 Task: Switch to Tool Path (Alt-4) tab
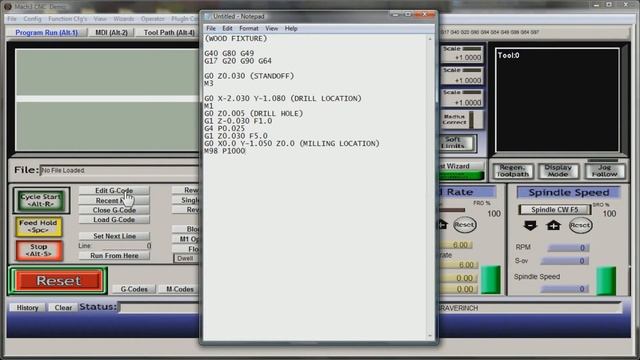tap(169, 33)
